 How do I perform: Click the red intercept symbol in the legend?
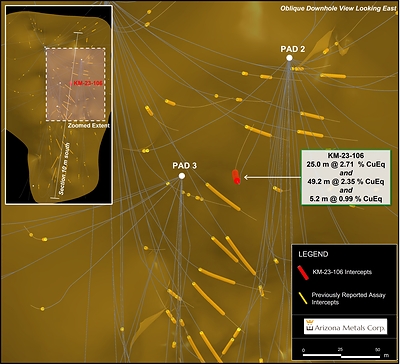pos(303,272)
